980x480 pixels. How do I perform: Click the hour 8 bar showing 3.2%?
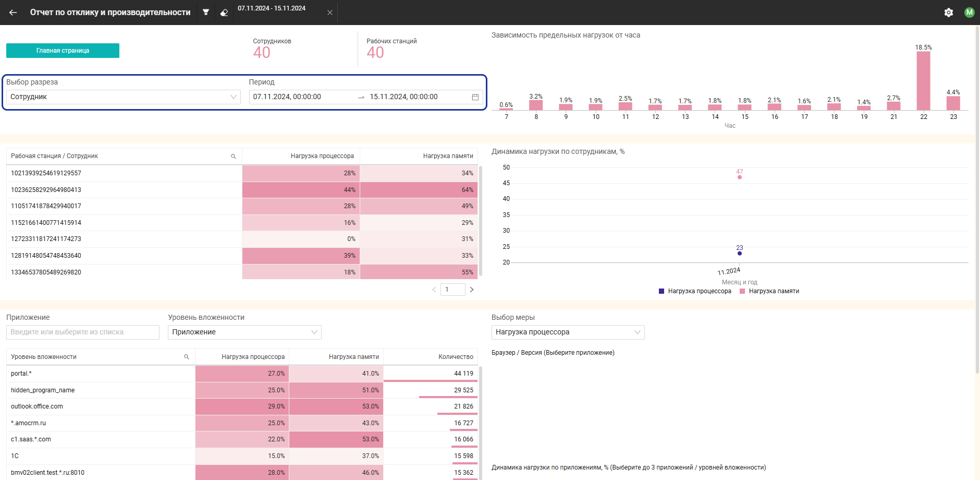tap(536, 105)
